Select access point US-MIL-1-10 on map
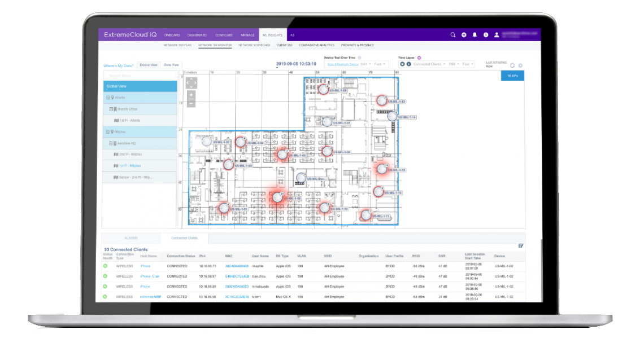This screenshot has height=343, width=644. (x=325, y=208)
